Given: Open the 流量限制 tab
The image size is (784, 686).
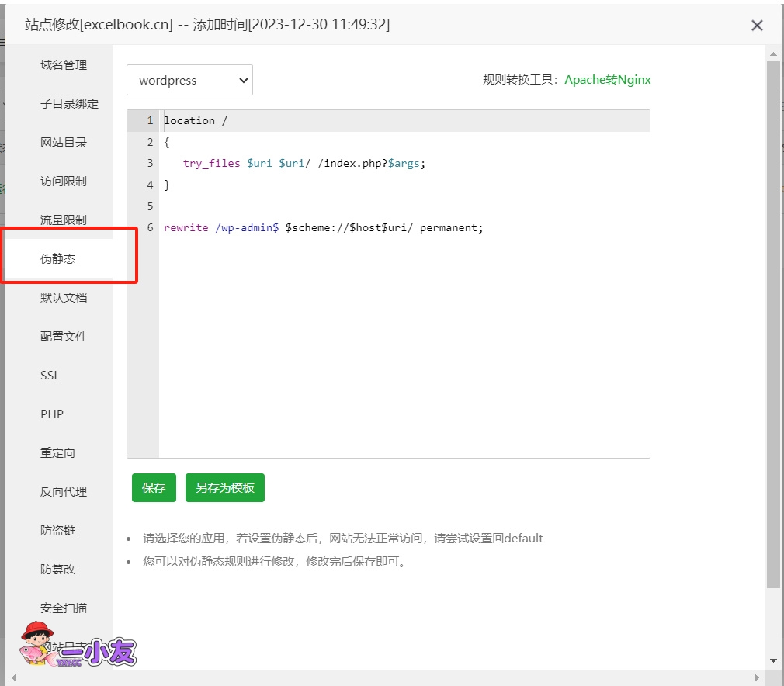Looking at the screenshot, I should point(64,220).
